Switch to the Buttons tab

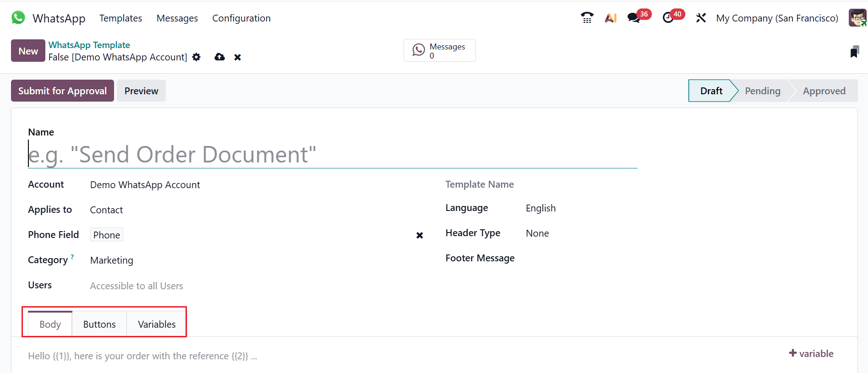pos(99,324)
